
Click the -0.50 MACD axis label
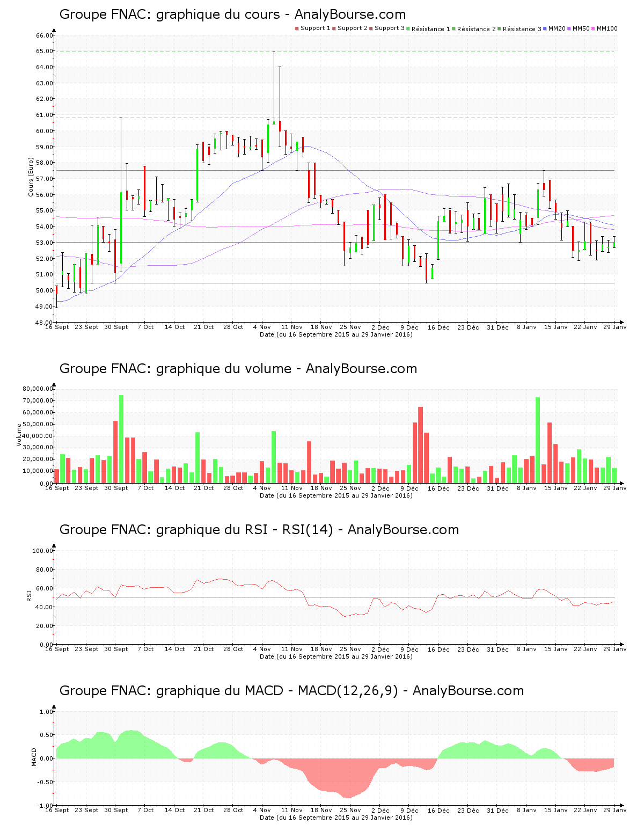(45, 782)
